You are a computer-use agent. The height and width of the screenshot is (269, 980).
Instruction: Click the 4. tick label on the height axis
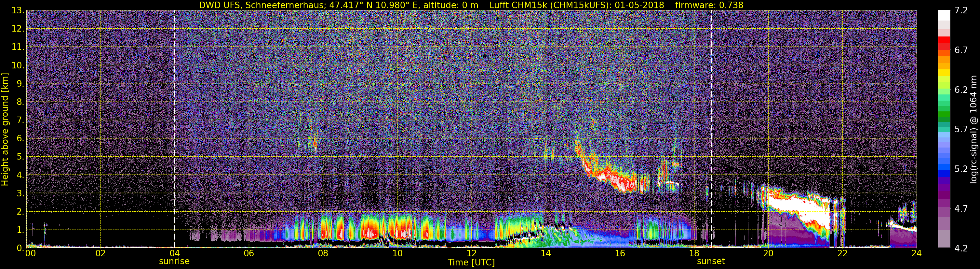20,175
